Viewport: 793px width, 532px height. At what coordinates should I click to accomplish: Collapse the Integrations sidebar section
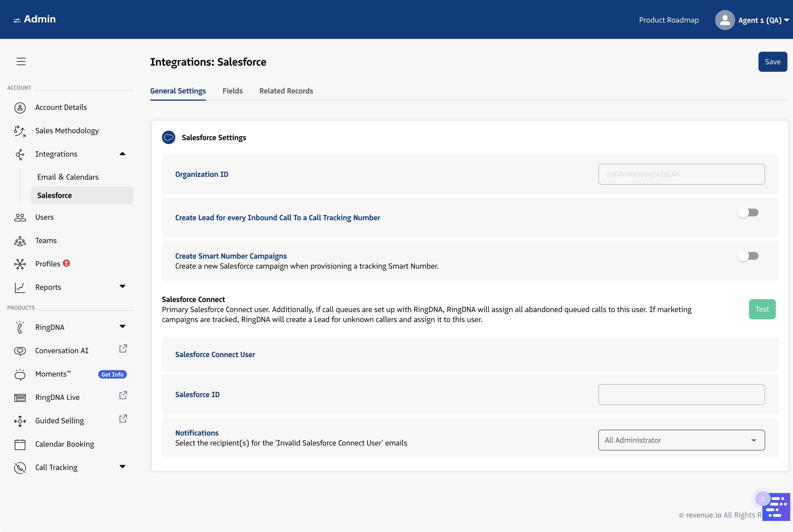tap(122, 154)
